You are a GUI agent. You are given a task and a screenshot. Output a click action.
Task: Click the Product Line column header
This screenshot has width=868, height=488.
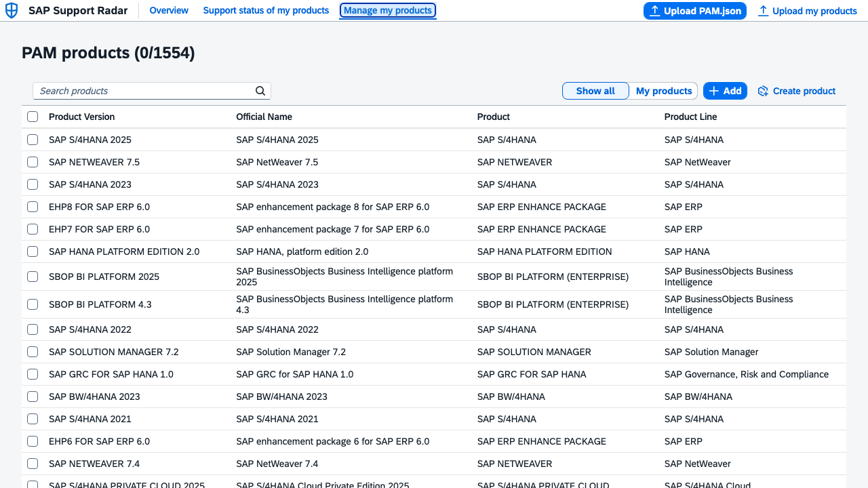690,117
